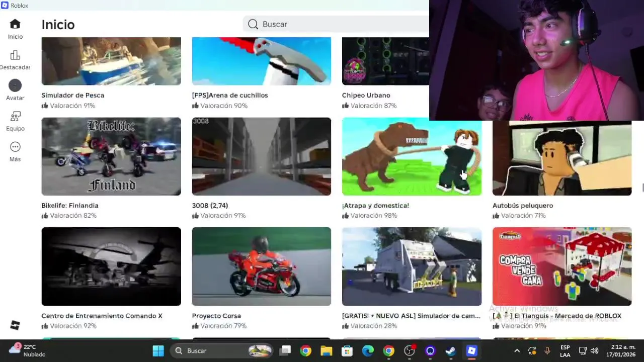Click inside the Buscar search field
The width and height of the screenshot is (644, 362).
click(x=336, y=24)
